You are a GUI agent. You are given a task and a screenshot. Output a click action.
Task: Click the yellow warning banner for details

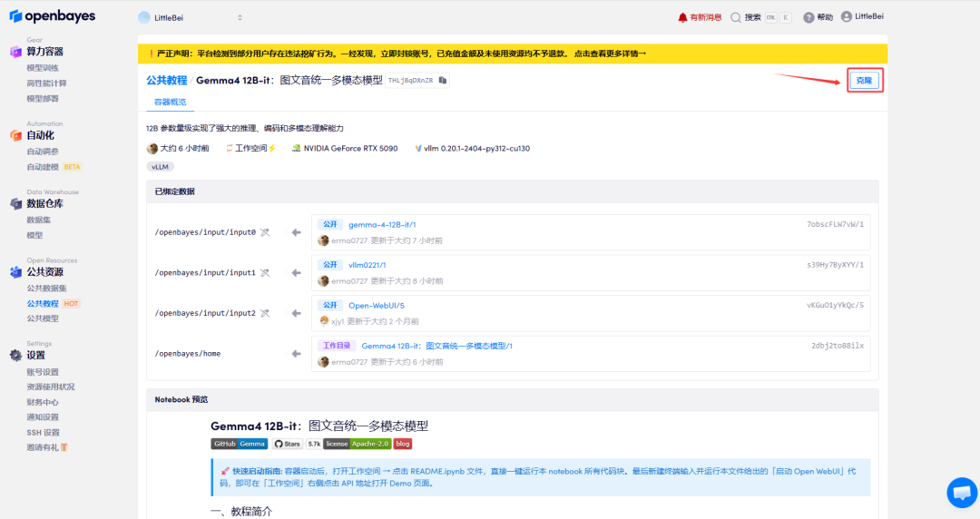tap(513, 54)
